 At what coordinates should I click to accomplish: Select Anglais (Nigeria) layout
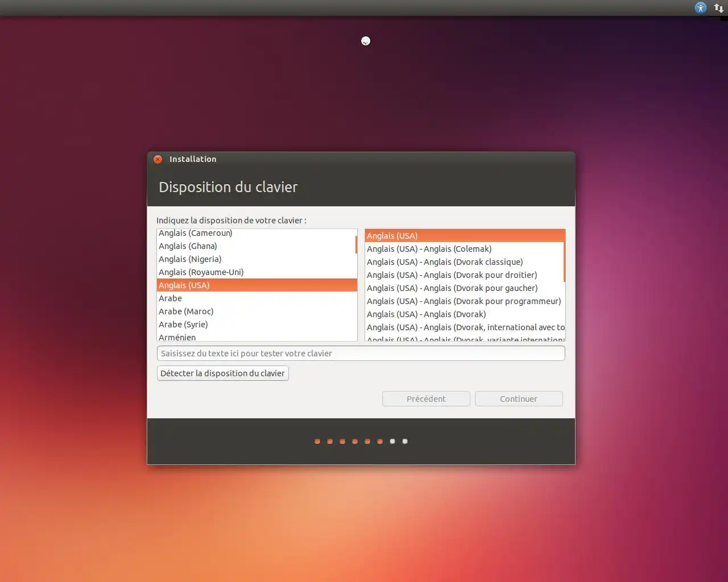[257, 259]
